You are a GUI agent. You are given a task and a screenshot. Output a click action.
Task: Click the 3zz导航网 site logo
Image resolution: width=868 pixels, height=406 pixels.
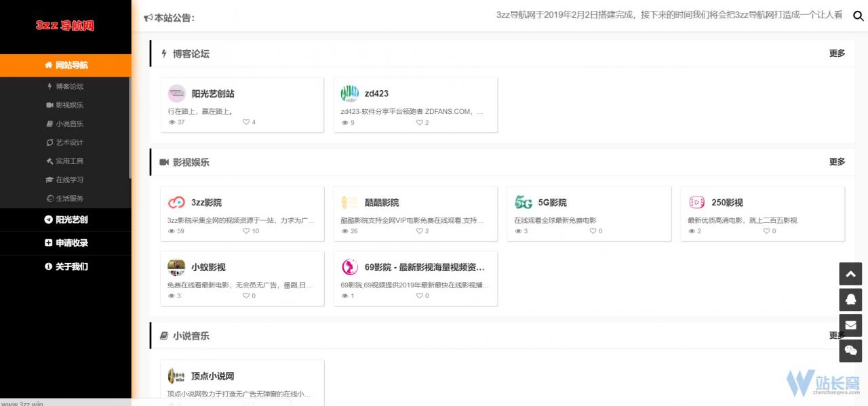coord(65,26)
